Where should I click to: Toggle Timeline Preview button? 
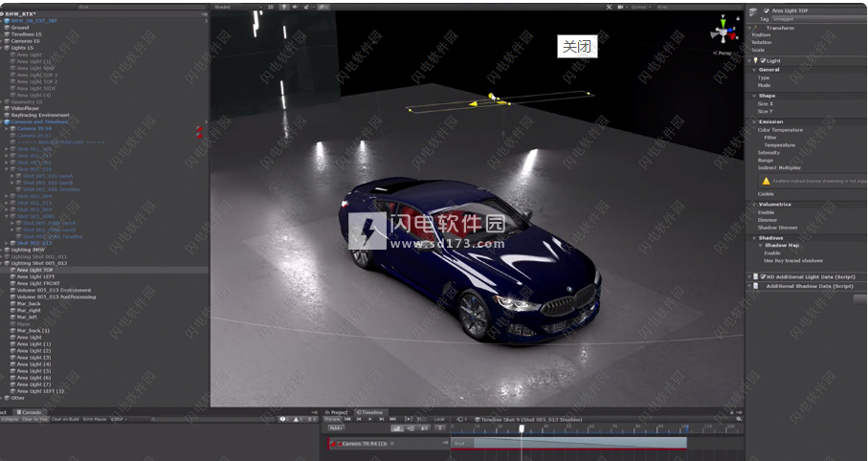(x=332, y=420)
